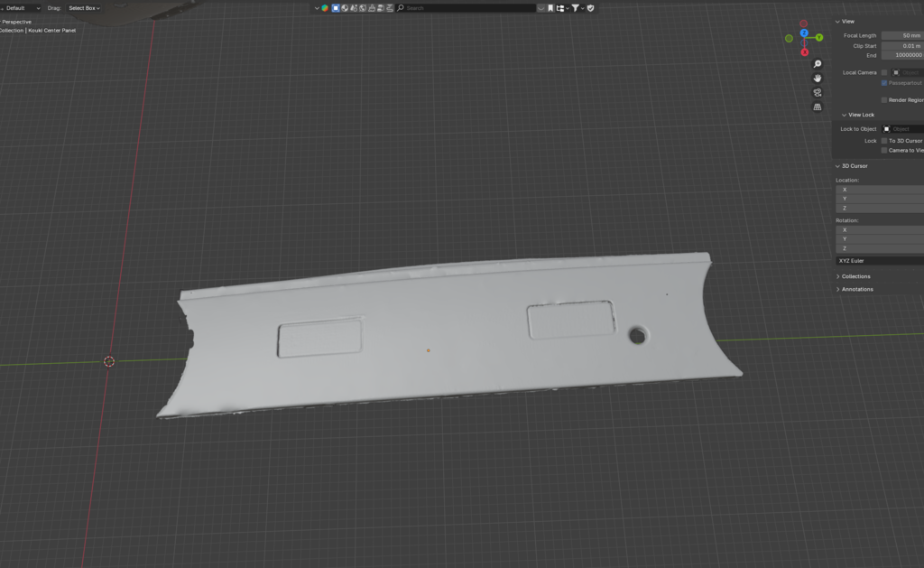The width and height of the screenshot is (924, 568).
Task: Open the outliner filter funnel icon
Action: 575,7
